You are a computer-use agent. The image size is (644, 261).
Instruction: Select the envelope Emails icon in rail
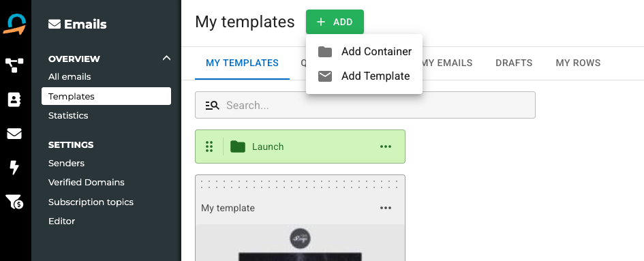(x=14, y=134)
